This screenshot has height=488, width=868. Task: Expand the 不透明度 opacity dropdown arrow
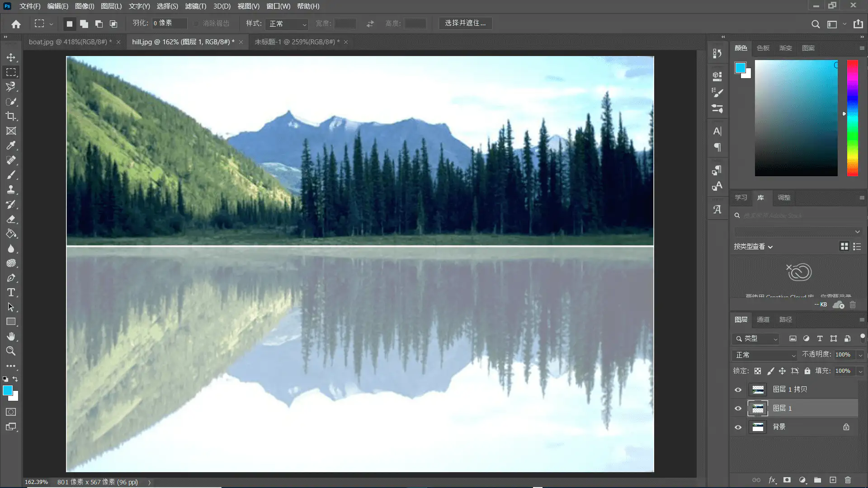(860, 355)
